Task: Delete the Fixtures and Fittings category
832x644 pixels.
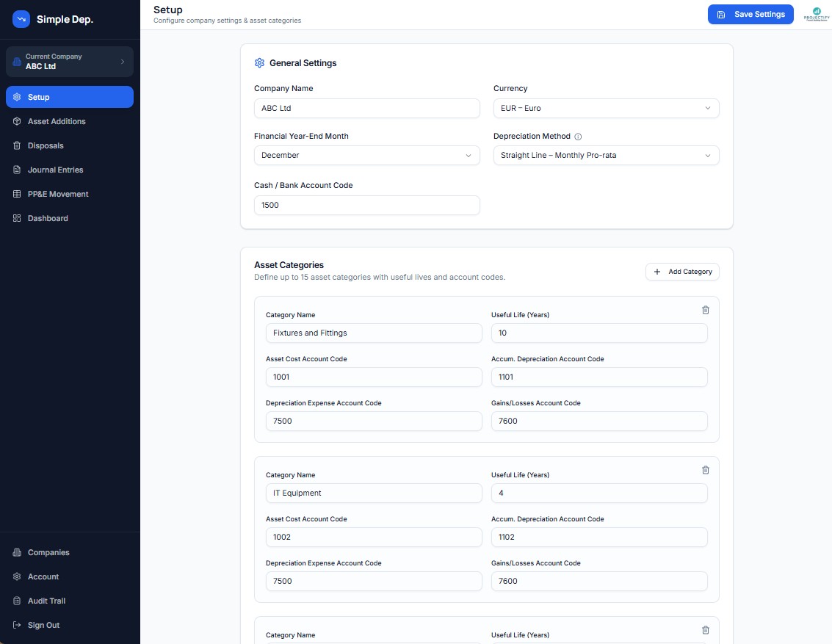Action: coord(705,310)
